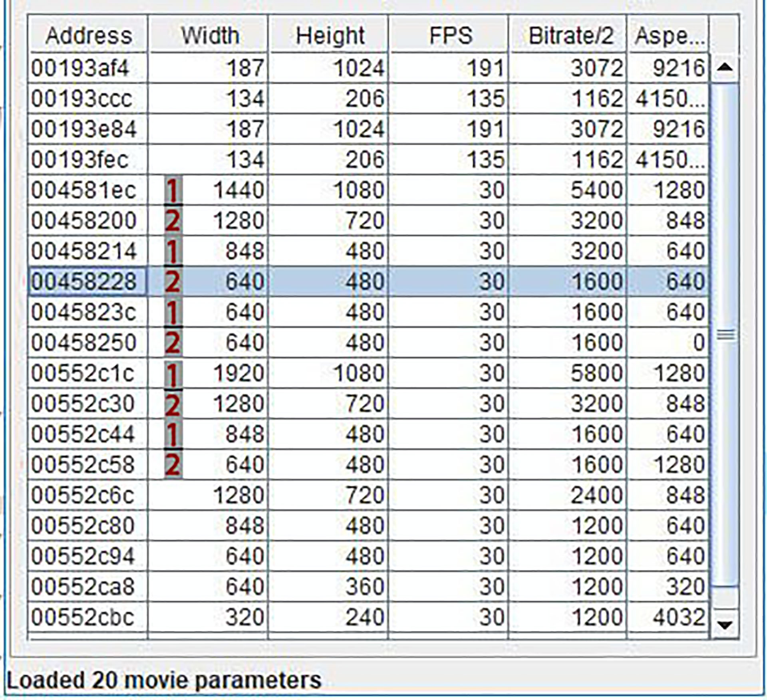Viewport: 767px width, 700px height.
Task: Click width cell 1920 in row 00552c1c
Action: 238,373
